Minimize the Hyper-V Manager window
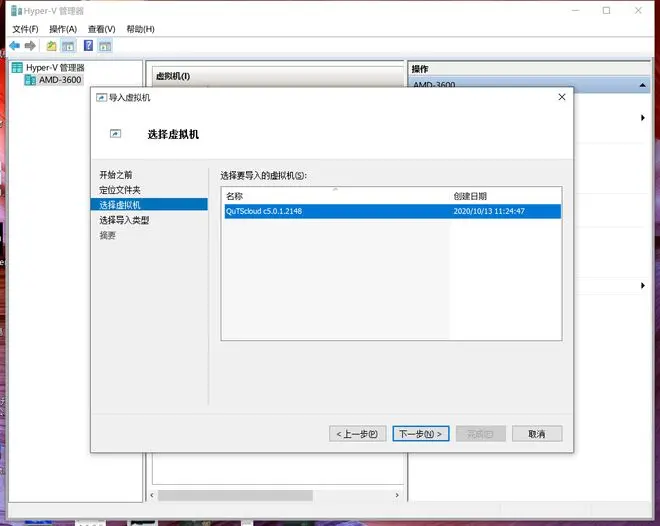The width and height of the screenshot is (660, 526). point(576,11)
